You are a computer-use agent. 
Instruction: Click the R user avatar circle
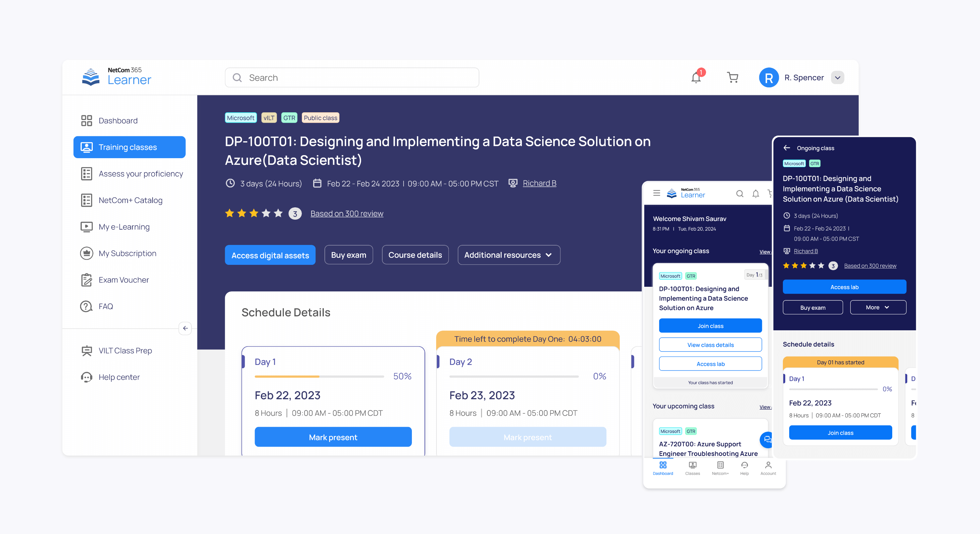769,77
